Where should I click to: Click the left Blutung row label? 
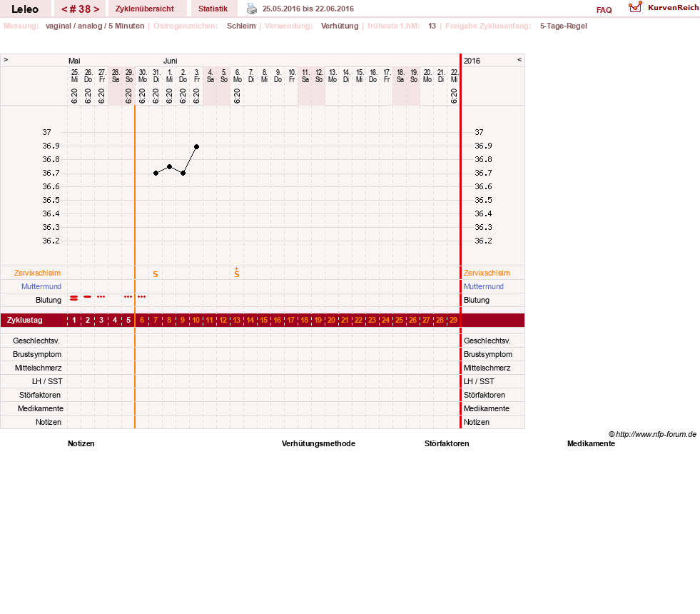pyautogui.click(x=49, y=300)
